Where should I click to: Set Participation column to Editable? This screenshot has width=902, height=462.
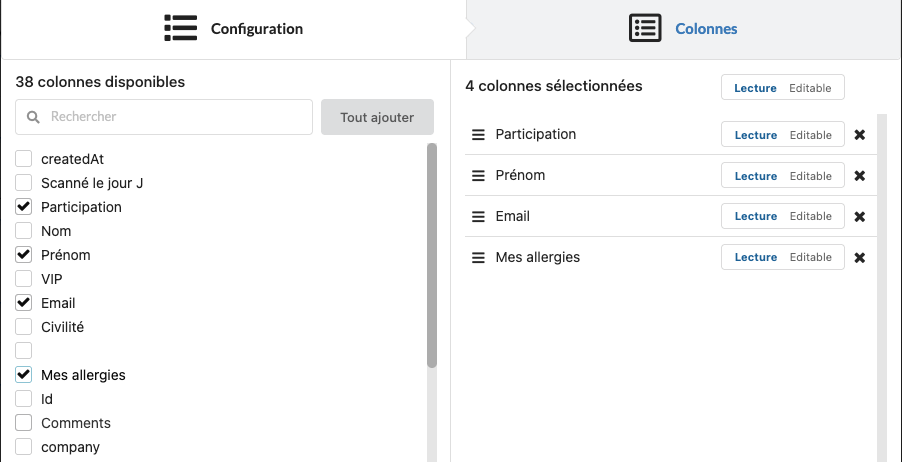click(810, 135)
